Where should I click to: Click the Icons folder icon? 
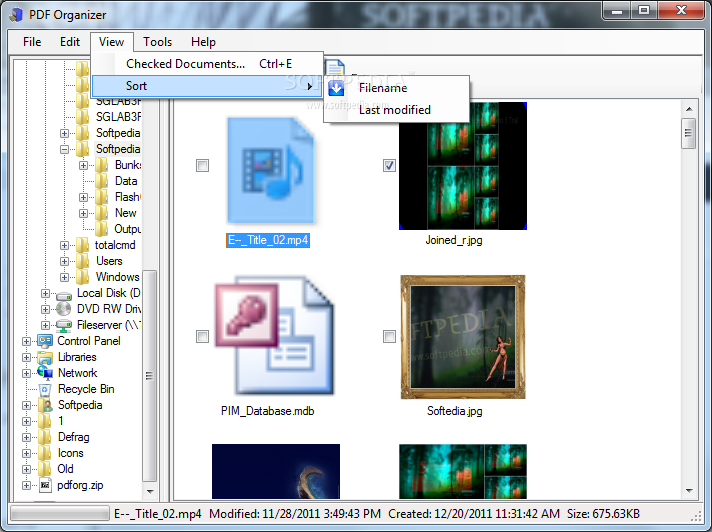(x=44, y=453)
